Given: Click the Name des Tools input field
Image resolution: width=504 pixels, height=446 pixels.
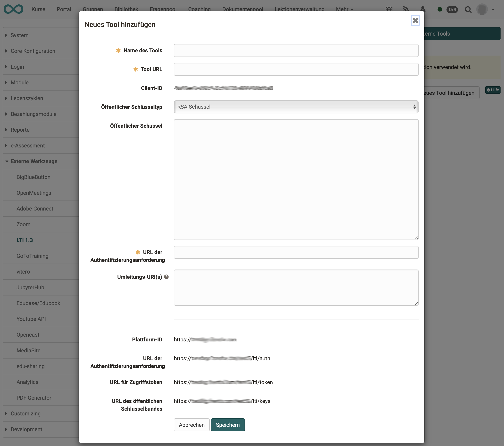Looking at the screenshot, I should click(x=296, y=50).
